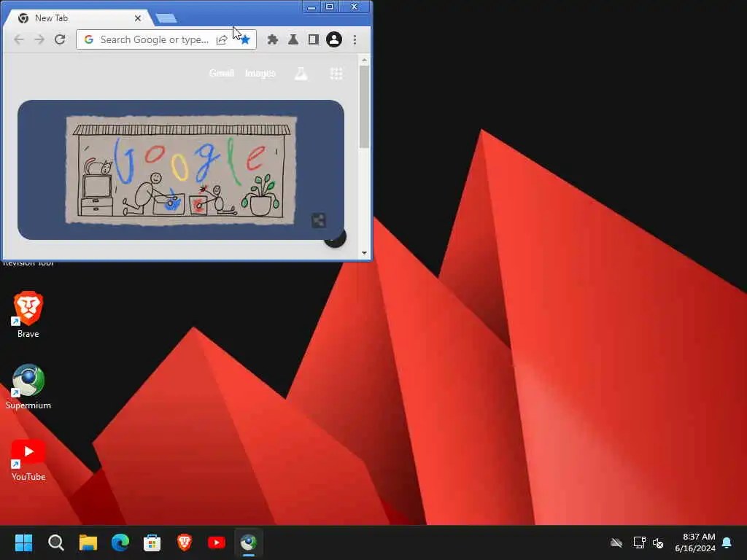Open the OneDrive tray icon
This screenshot has width=747, height=560.
point(616,542)
